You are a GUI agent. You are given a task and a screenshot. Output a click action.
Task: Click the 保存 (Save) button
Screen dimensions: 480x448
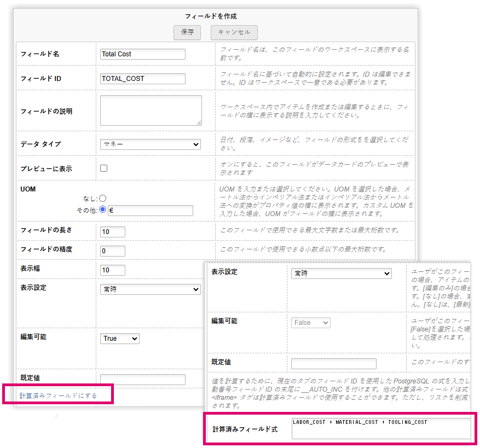[x=187, y=32]
